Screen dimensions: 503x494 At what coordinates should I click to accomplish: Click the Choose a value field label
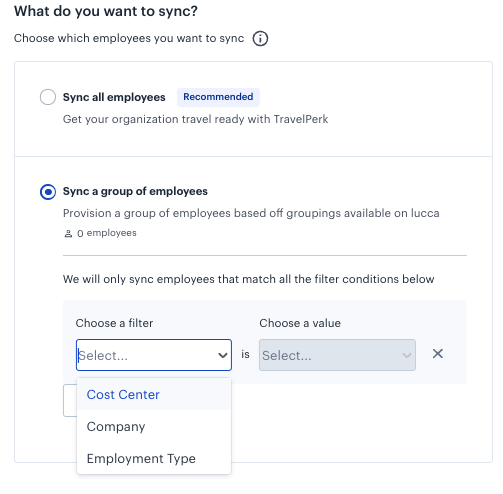300,323
